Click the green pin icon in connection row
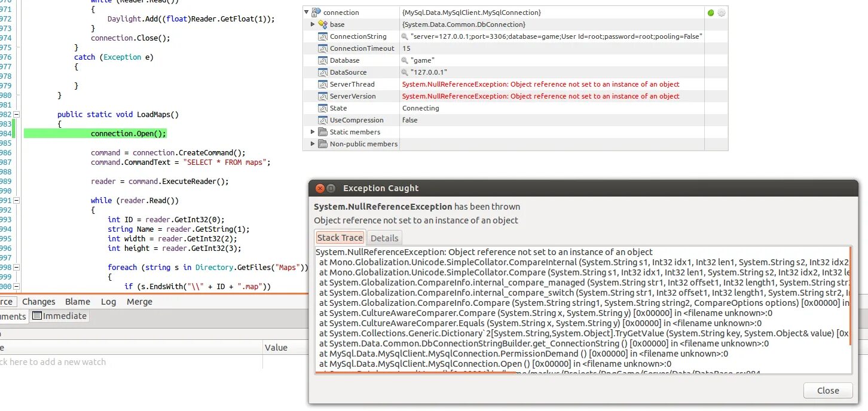The image size is (868, 411). (x=711, y=13)
